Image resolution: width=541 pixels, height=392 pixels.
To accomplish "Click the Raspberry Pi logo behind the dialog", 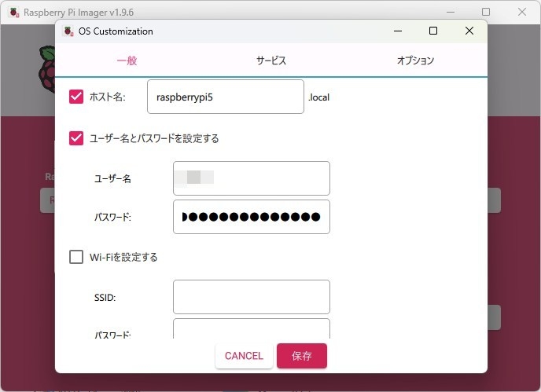I will (47, 67).
